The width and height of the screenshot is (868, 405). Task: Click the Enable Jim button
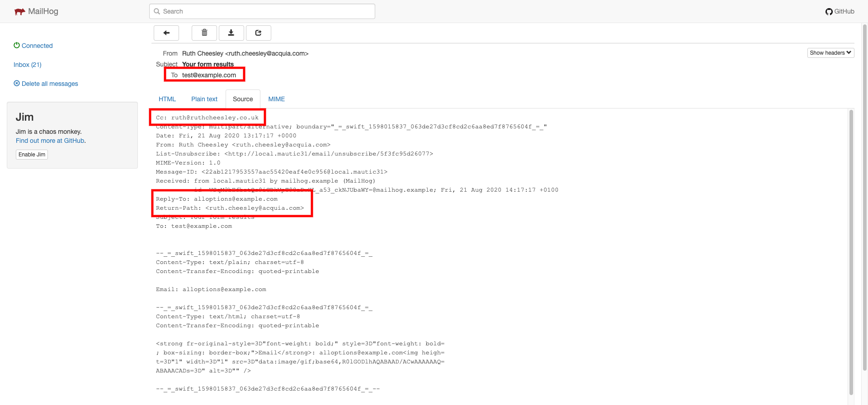pos(32,155)
